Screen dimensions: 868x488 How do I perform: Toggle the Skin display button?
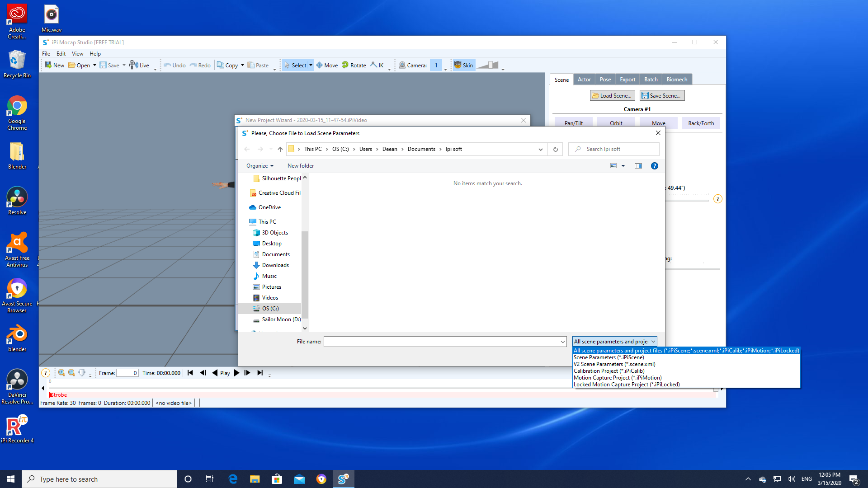coord(463,65)
